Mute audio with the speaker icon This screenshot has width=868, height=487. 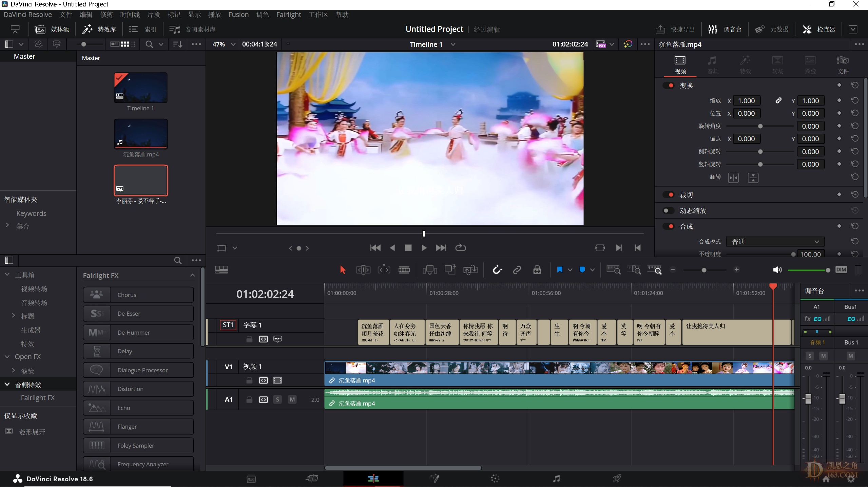777,270
